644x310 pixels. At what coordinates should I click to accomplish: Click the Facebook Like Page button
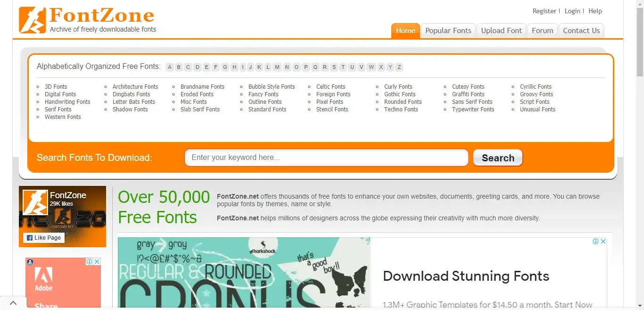(44, 238)
